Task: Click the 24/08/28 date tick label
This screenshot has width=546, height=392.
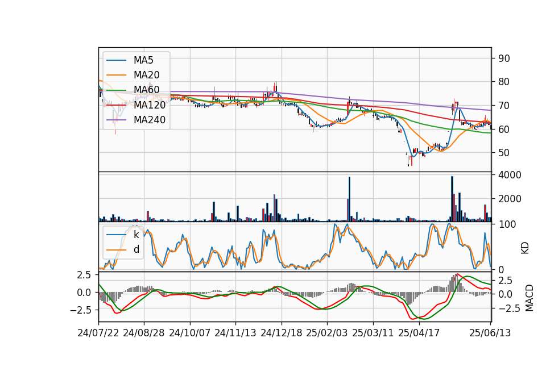Action: tap(144, 333)
